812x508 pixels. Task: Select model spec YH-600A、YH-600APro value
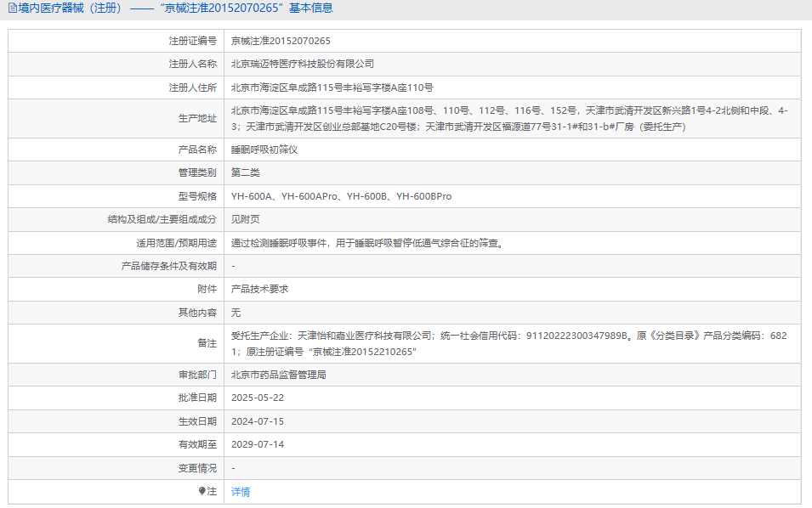coord(341,196)
